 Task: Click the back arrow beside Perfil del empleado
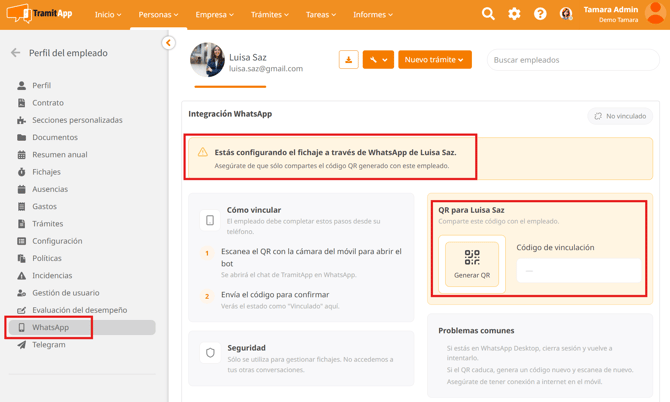pos(15,53)
